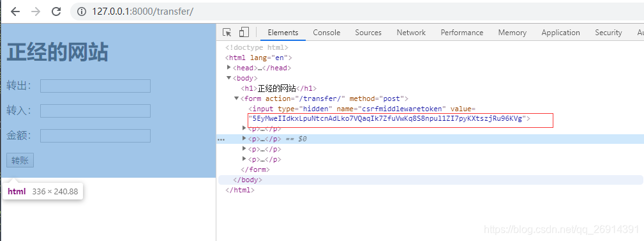This screenshot has height=241, width=644.
Task: Open the Application tab
Action: [560, 33]
